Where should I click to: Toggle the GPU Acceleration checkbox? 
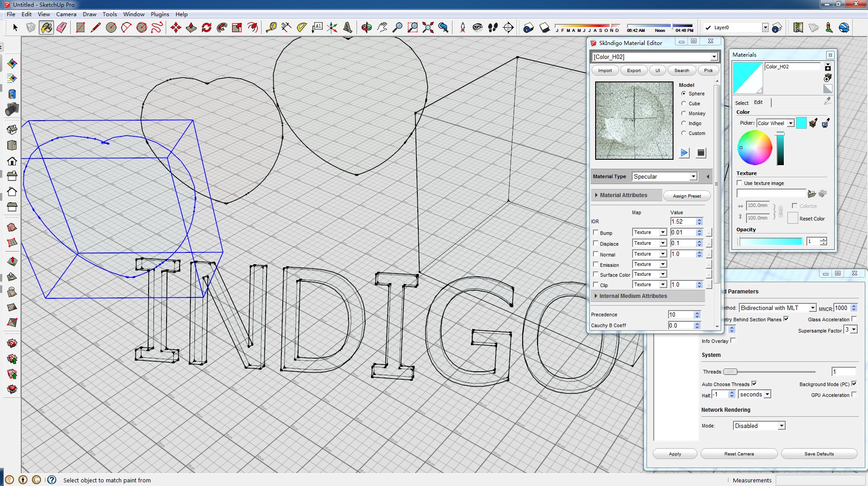854,395
